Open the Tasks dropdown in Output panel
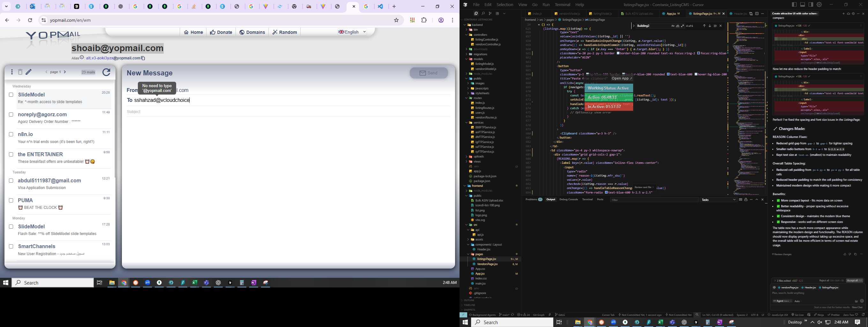The height and width of the screenshot is (327, 868). pyautogui.click(x=718, y=200)
